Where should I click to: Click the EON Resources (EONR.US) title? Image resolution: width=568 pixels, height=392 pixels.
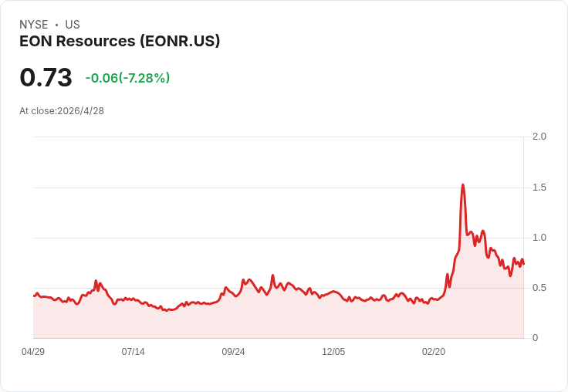tap(120, 41)
